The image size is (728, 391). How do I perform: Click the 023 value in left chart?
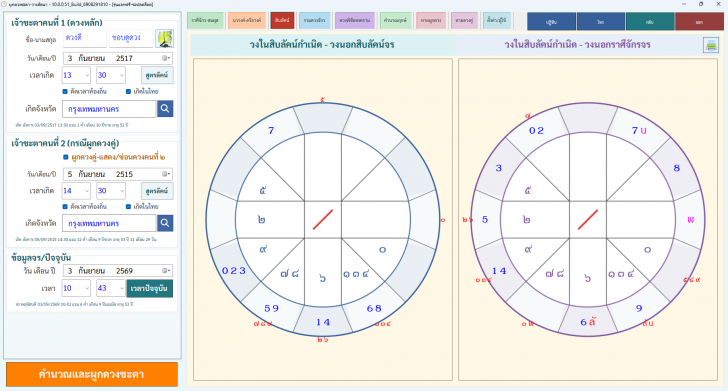click(234, 271)
